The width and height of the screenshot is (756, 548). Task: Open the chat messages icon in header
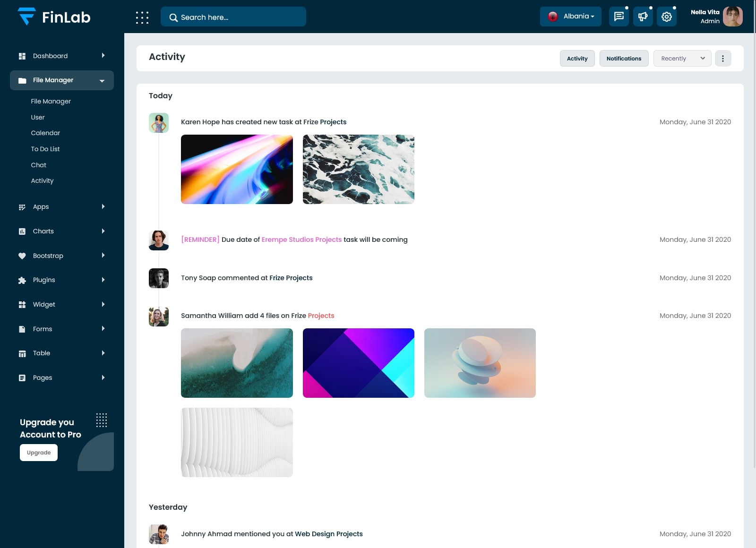point(619,17)
